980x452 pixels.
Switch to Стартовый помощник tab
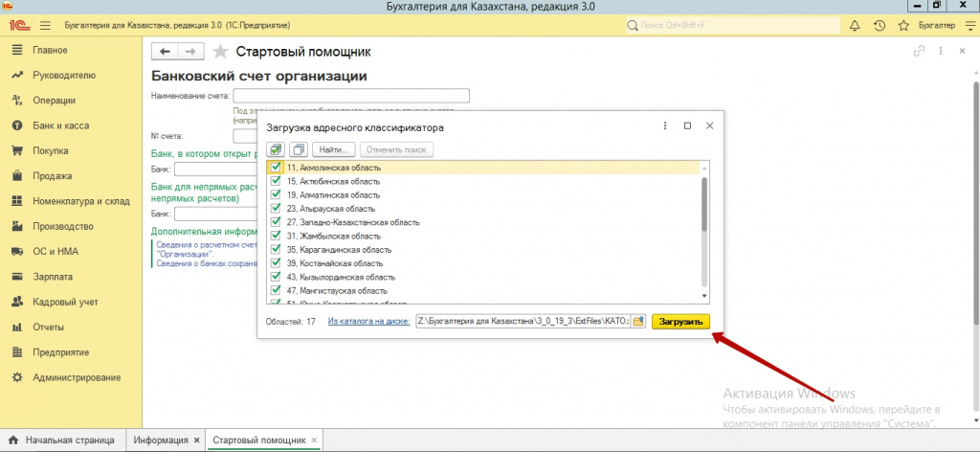259,441
